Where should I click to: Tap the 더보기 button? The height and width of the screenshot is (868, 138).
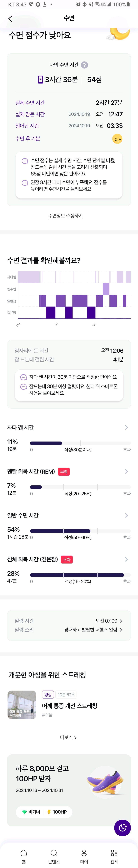click(68, 737)
